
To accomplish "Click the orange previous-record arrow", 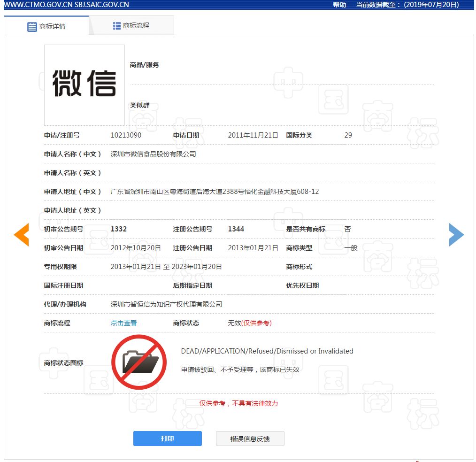I will [x=22, y=235].
